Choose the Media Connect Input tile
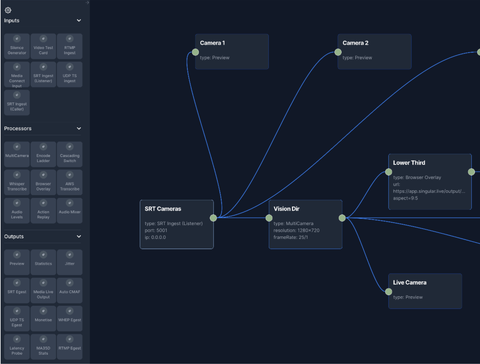 pyautogui.click(x=17, y=74)
